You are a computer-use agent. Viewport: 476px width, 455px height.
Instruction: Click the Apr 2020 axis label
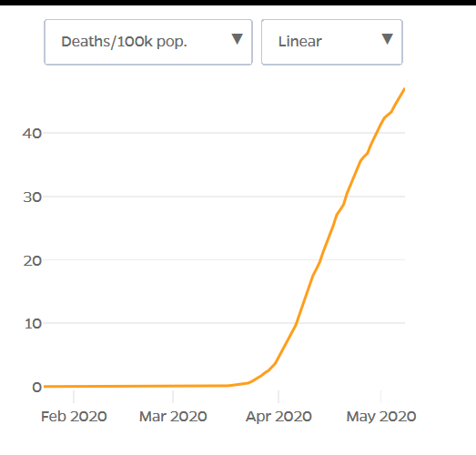coord(279,416)
